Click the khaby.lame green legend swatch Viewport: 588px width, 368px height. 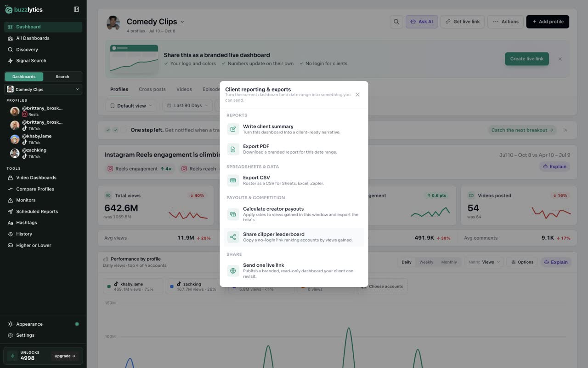(109, 287)
